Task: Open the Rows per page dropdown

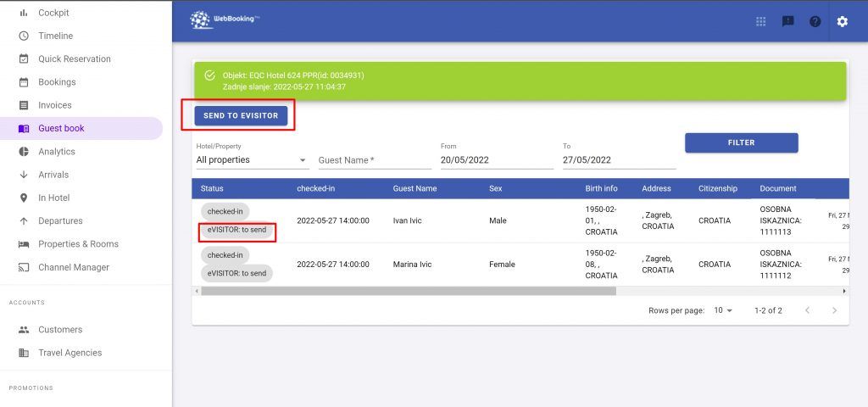Action: click(722, 310)
